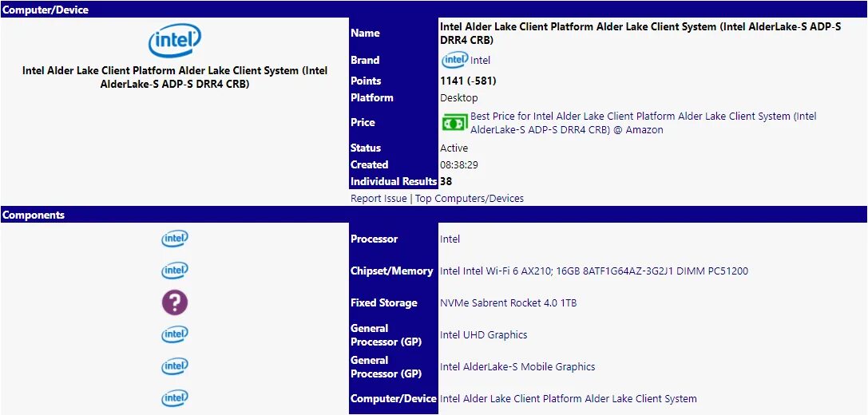Click the small Intel logo in Brand row
Viewport: 868px width, 415px height.
pos(455,60)
